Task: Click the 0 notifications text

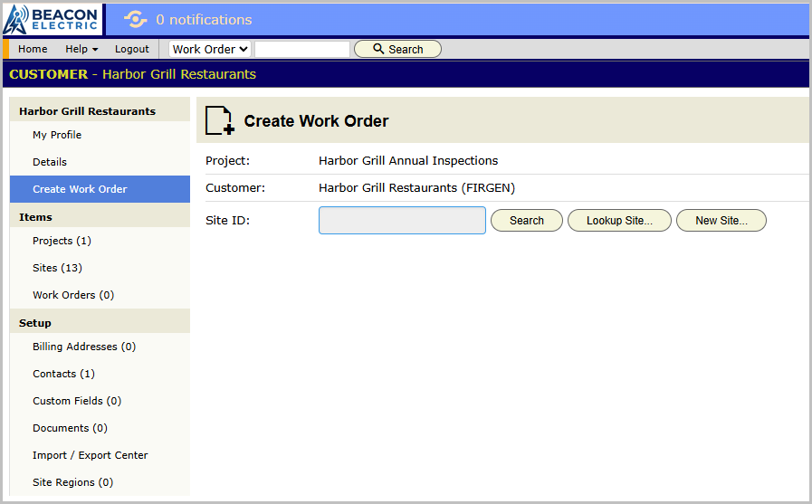Action: point(204,20)
